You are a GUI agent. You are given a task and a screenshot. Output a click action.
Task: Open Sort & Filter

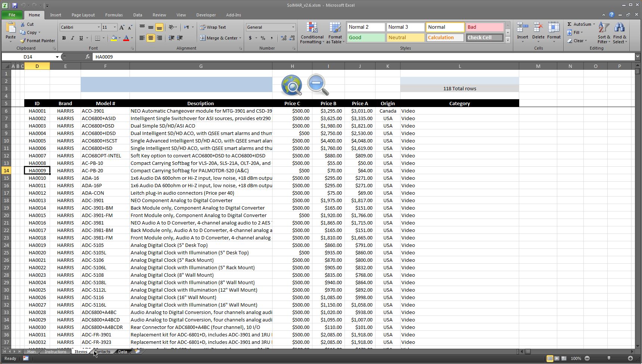click(604, 33)
